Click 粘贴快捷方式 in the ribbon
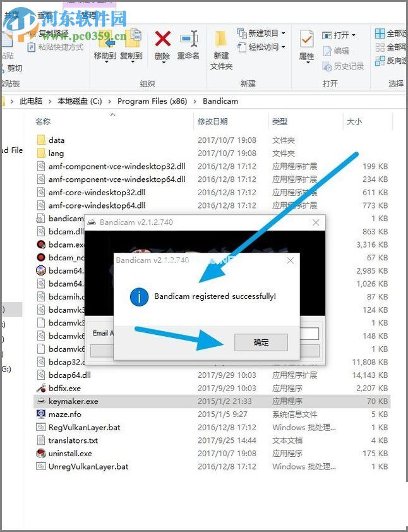 pos(55,47)
